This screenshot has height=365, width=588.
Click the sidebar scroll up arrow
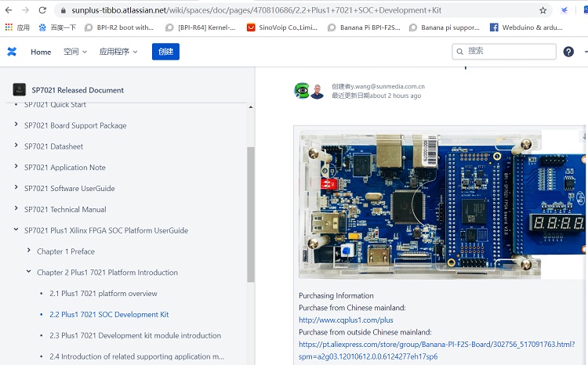251,107
